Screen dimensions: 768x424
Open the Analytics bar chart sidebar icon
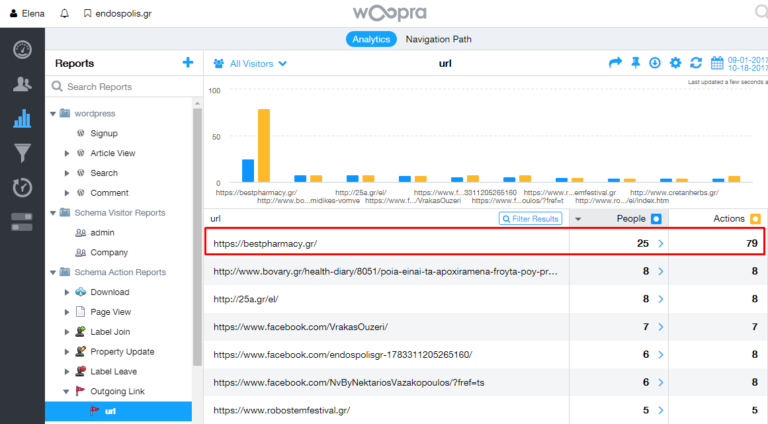click(22, 118)
